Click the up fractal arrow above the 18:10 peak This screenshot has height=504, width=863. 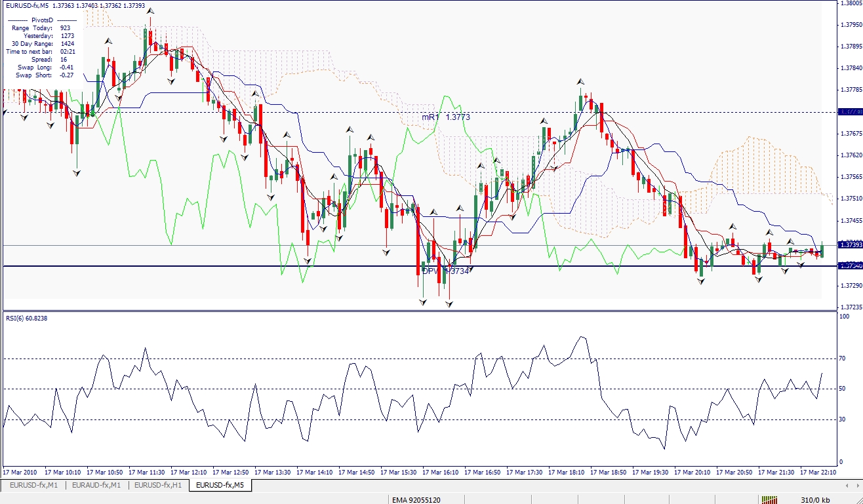[580, 81]
